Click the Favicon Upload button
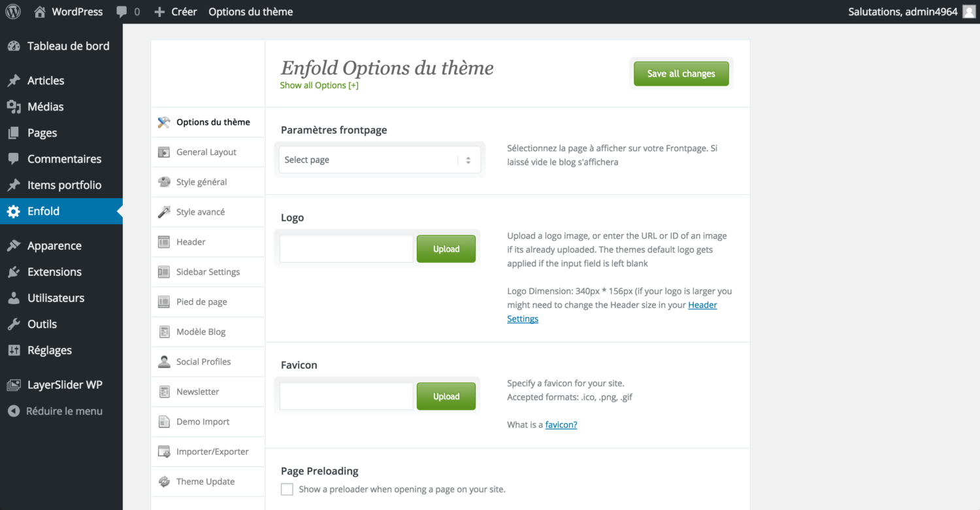The width and height of the screenshot is (980, 510). coord(446,397)
